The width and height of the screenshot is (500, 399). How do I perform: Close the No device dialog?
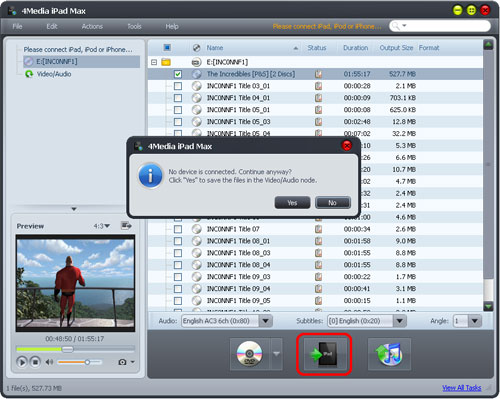(347, 146)
